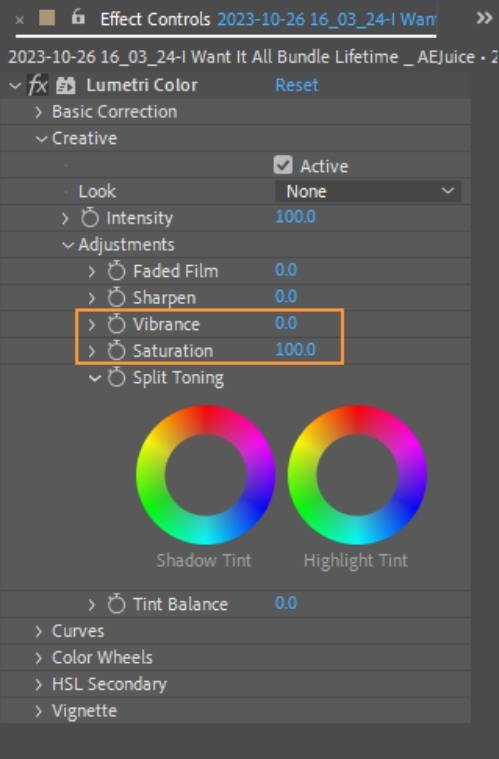Collapse the Adjustments group
499x759 pixels.
point(68,245)
